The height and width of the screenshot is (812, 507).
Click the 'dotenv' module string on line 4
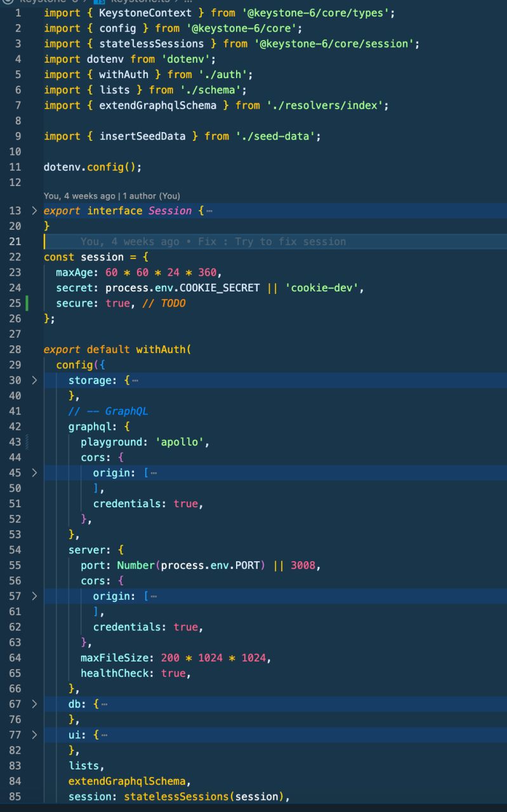(x=185, y=59)
